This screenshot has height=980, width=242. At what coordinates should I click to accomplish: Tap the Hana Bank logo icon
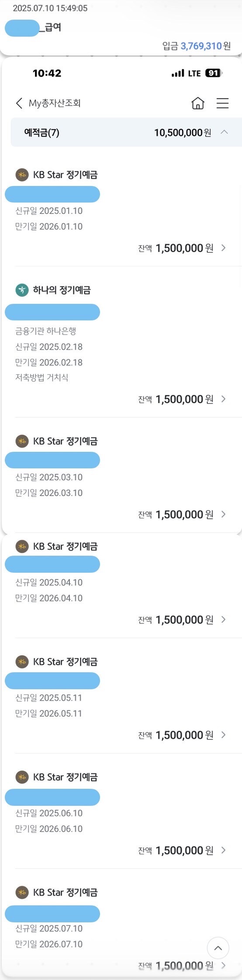22,290
